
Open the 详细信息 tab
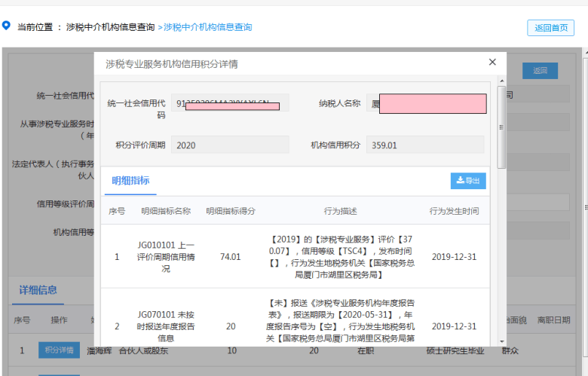point(38,290)
